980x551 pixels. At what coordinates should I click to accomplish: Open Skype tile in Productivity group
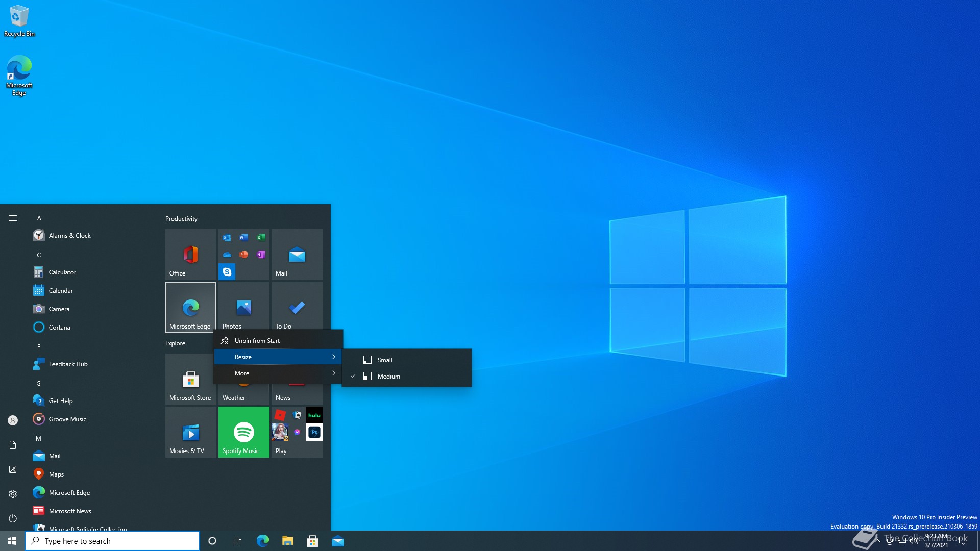[x=227, y=272]
